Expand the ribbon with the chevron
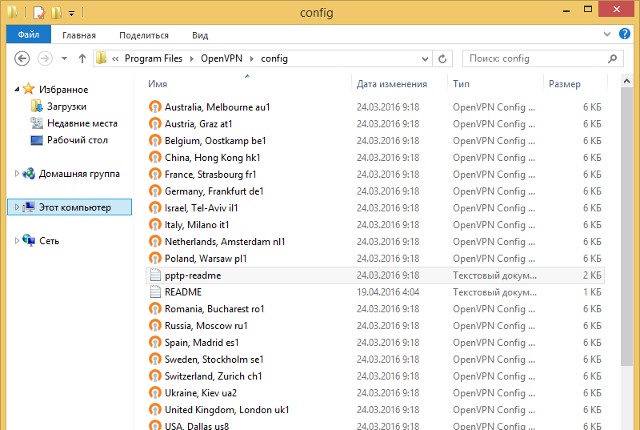Image resolution: width=640 pixels, height=430 pixels. pyautogui.click(x=607, y=34)
